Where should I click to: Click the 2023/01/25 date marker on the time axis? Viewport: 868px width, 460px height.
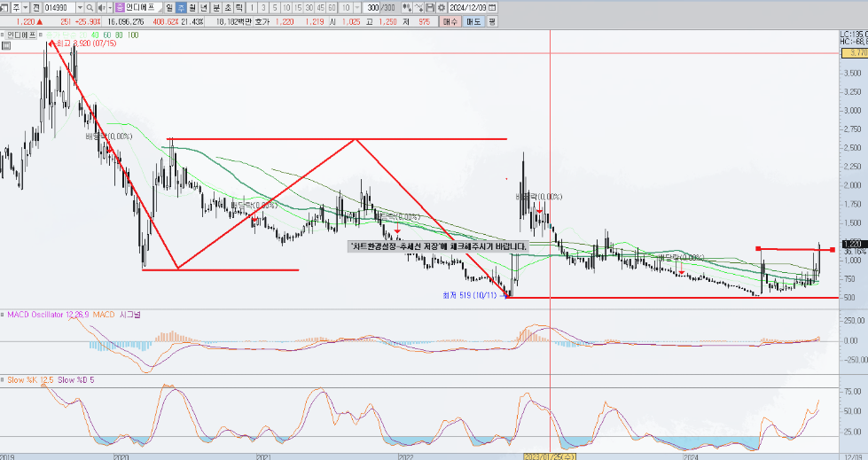pyautogui.click(x=551, y=456)
